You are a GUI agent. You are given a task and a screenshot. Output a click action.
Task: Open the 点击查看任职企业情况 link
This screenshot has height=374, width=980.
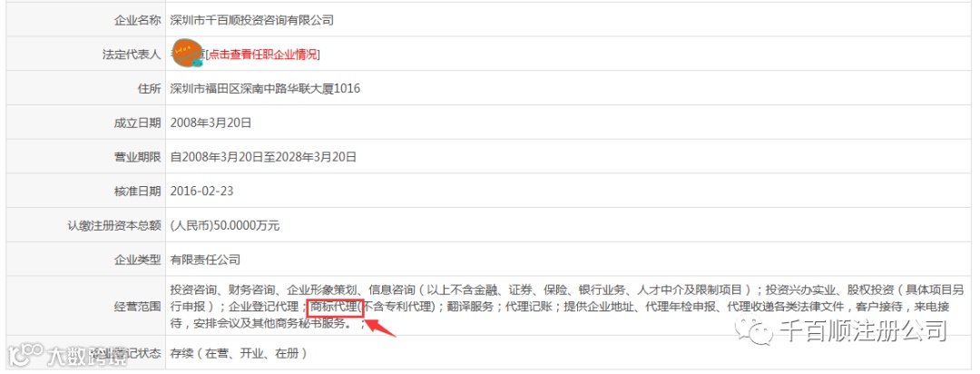263,54
